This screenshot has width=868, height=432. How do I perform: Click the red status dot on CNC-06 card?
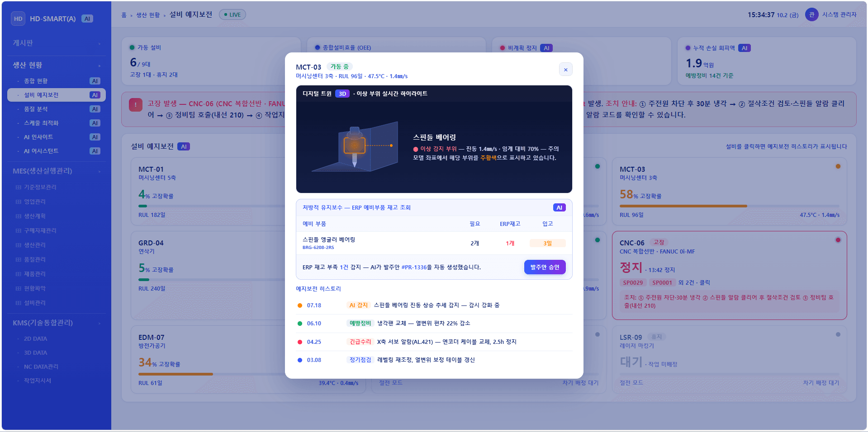[838, 240]
